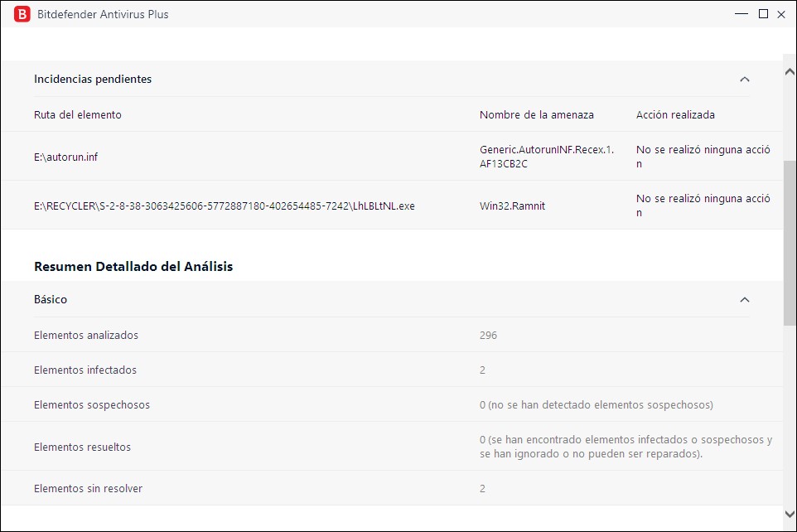Click the scrollbar down arrow

coord(790,515)
